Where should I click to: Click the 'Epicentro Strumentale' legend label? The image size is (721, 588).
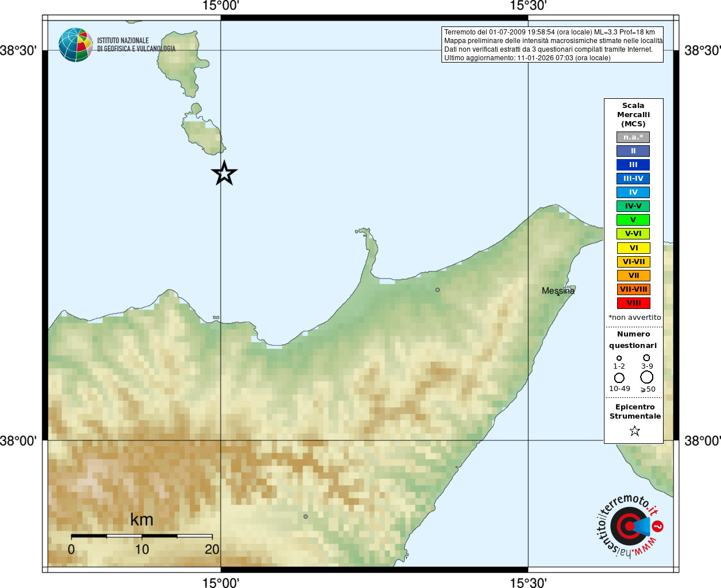click(x=635, y=412)
